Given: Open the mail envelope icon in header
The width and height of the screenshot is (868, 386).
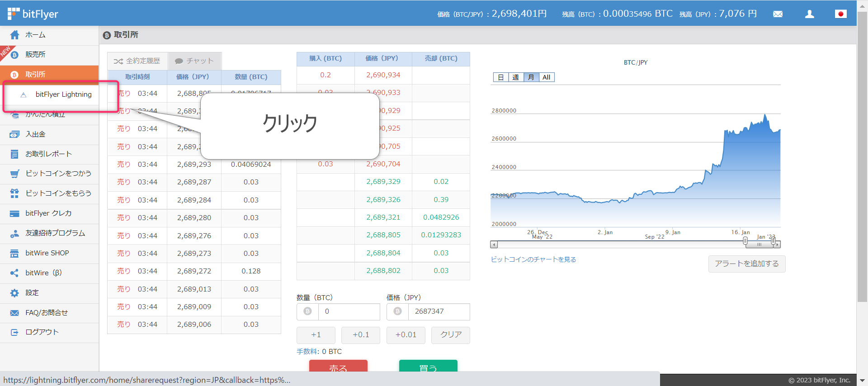Looking at the screenshot, I should (x=778, y=14).
